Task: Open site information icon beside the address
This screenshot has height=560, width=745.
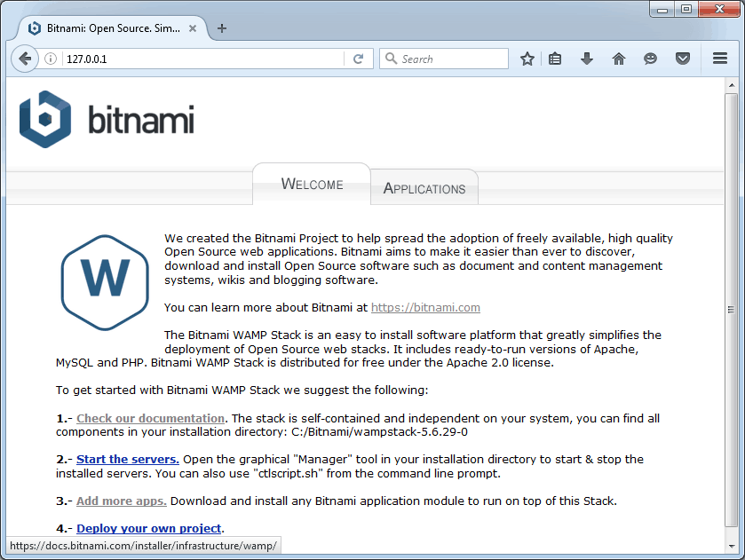Action: tap(51, 59)
